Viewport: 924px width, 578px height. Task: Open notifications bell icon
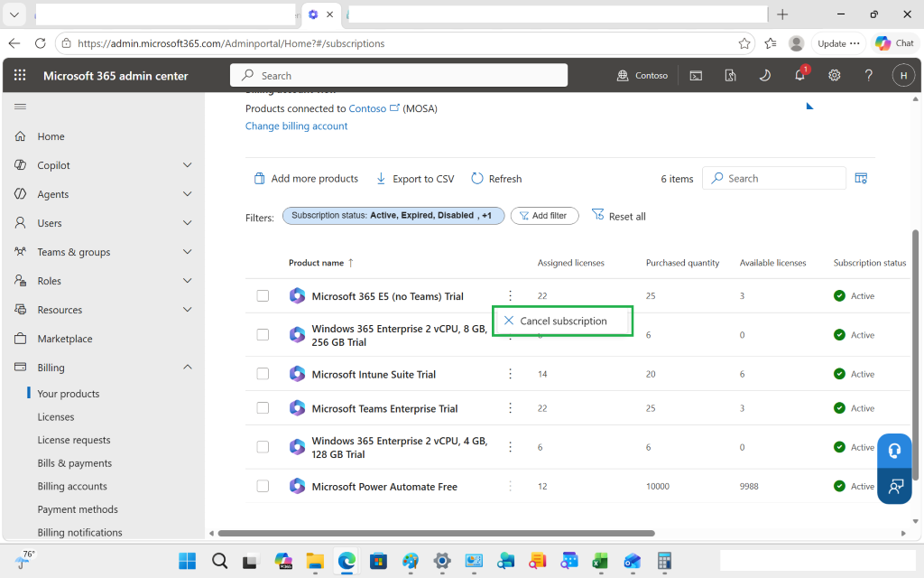tap(799, 76)
